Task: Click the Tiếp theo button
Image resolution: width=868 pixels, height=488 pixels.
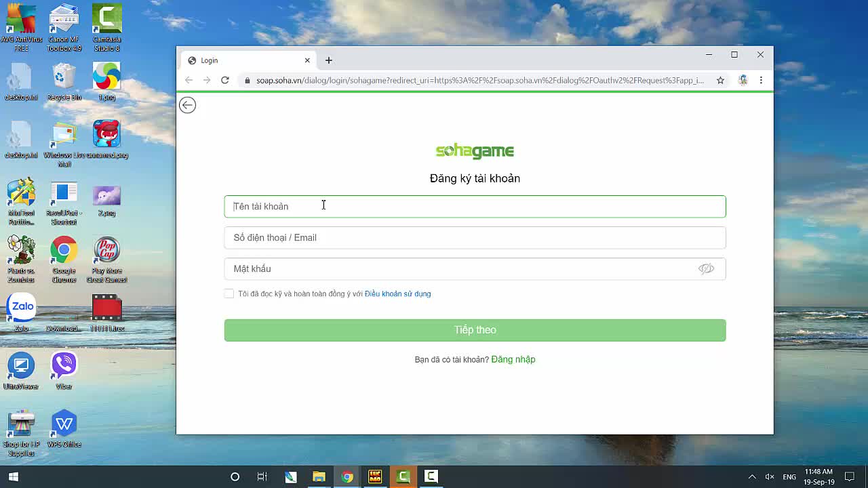Action: (x=475, y=330)
